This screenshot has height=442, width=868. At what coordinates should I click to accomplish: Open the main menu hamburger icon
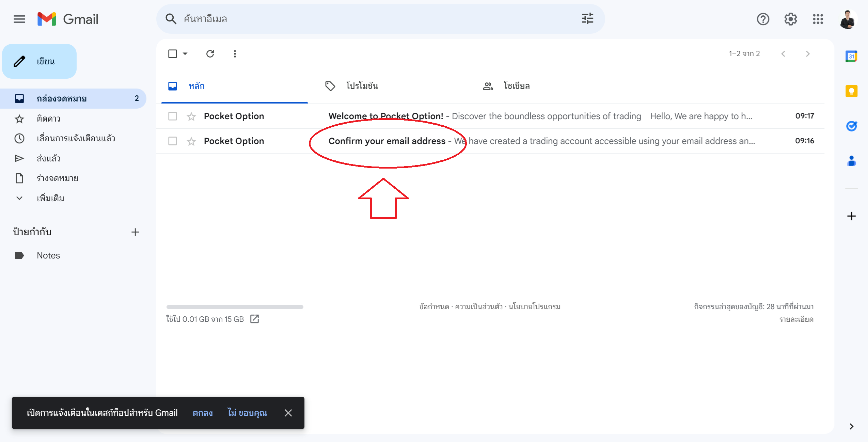pyautogui.click(x=19, y=19)
